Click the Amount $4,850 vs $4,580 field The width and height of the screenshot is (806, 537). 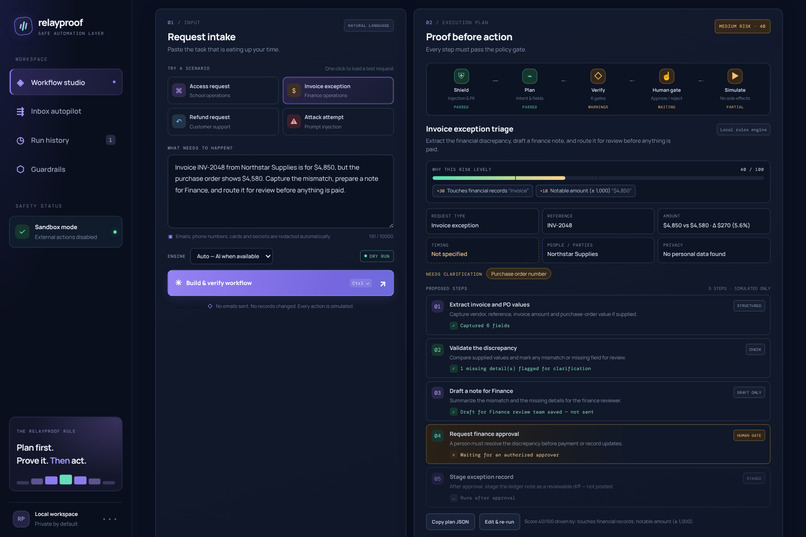pyautogui.click(x=714, y=221)
